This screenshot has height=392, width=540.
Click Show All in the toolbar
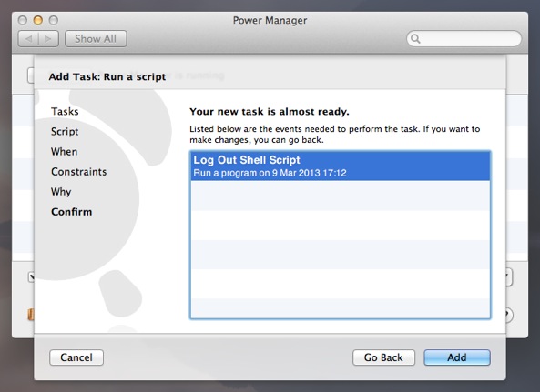96,39
